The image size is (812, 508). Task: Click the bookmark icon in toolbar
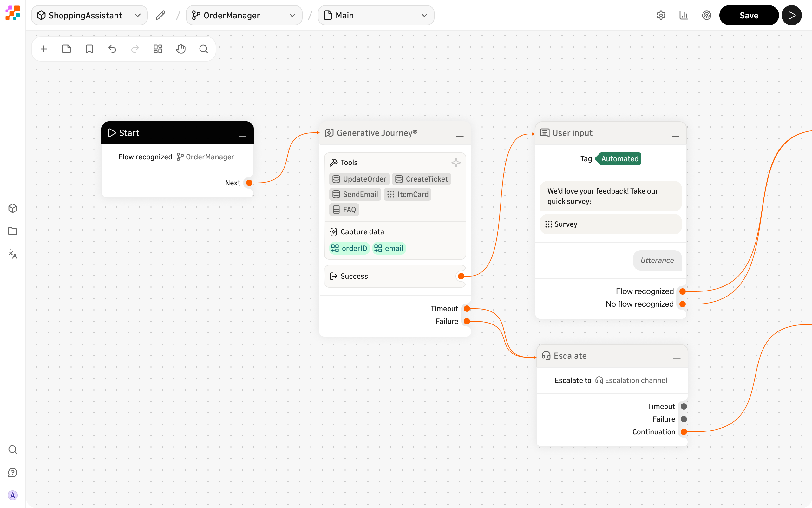[x=89, y=49]
